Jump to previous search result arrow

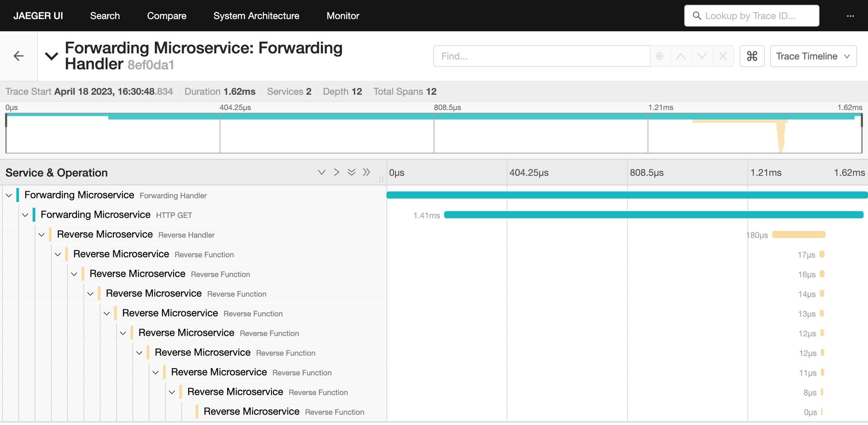point(680,56)
